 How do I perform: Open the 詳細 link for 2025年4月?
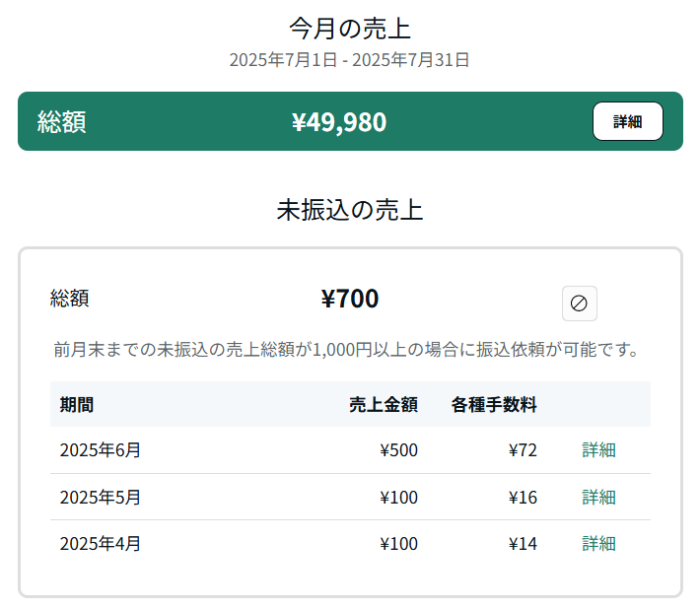point(598,544)
